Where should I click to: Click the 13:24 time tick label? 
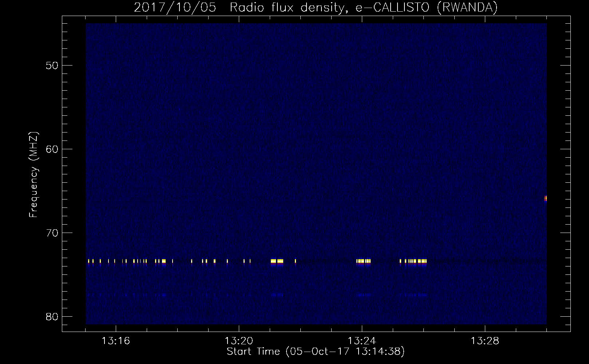[362, 341]
